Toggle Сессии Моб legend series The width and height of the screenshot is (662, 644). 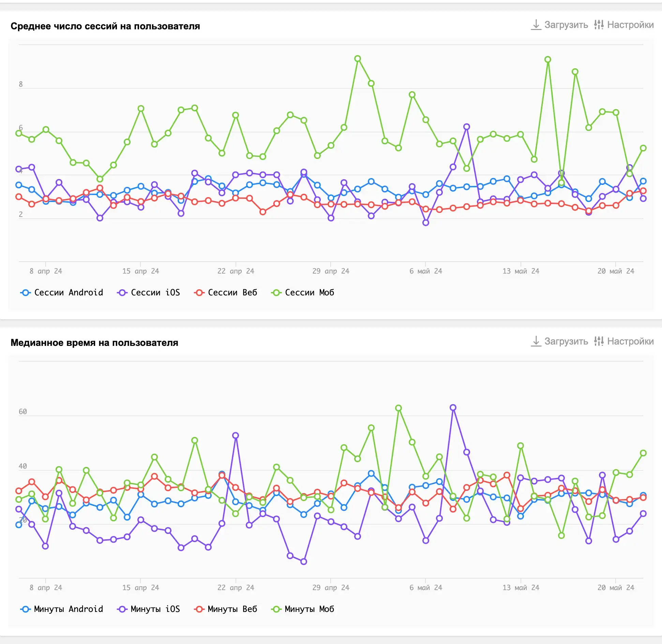tap(302, 293)
